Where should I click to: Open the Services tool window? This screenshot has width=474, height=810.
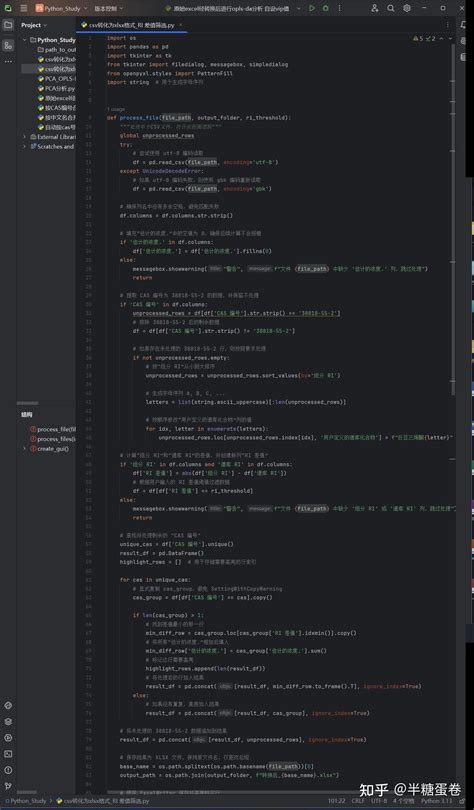click(8, 738)
